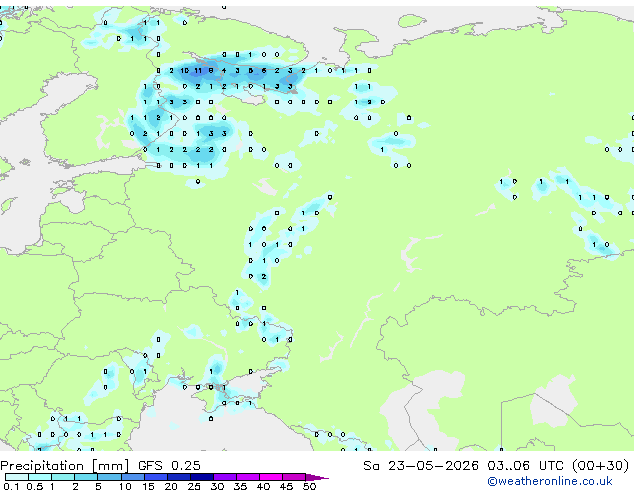Select the 0.1 mm legend color swatch

[17, 477]
